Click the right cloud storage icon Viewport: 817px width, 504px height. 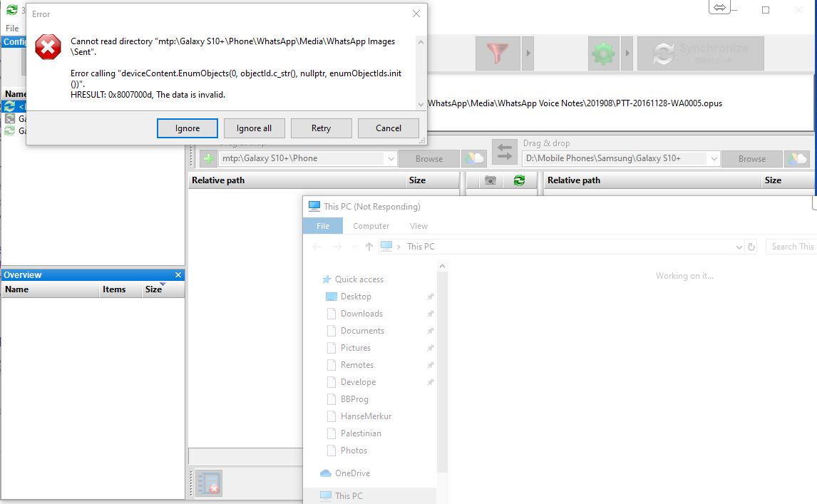796,158
